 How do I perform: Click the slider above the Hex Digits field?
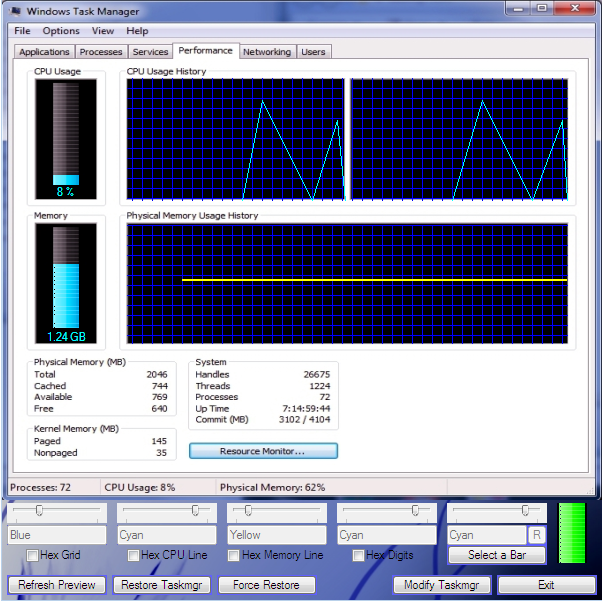(387, 513)
